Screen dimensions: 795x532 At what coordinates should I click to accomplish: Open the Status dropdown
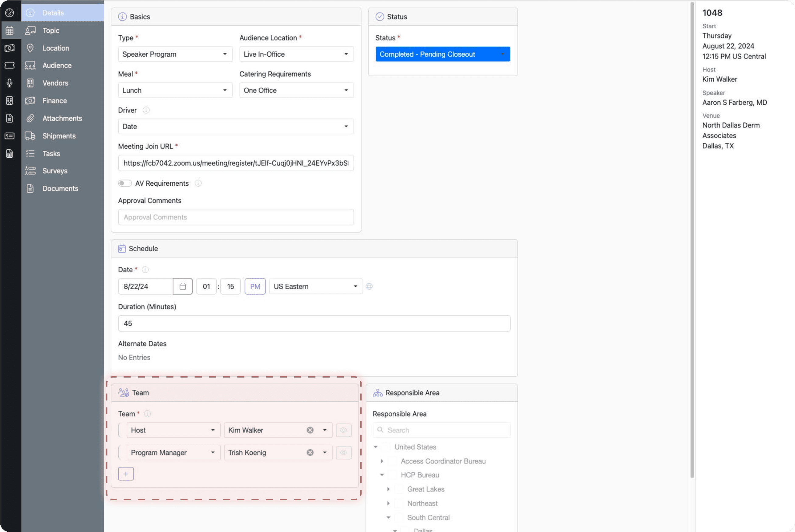click(443, 54)
